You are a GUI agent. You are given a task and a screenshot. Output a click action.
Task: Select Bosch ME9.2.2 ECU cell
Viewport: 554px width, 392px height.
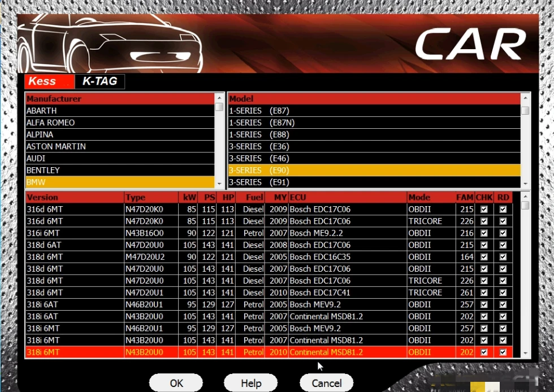pyautogui.click(x=348, y=233)
